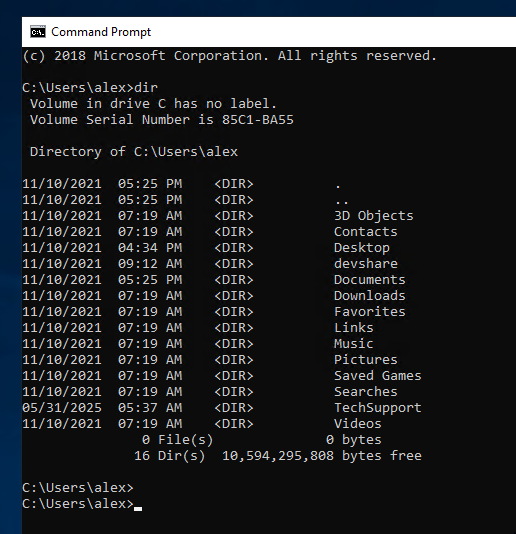Image resolution: width=516 pixels, height=534 pixels.
Task: Click the volume serial number 85C1-BA55
Action: [x=257, y=120]
